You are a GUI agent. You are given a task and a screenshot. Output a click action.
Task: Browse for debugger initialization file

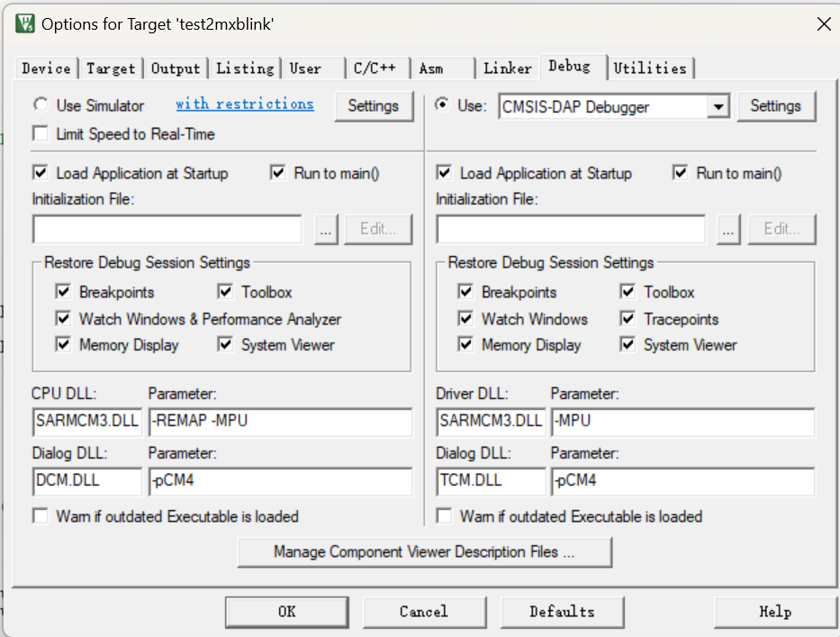pyautogui.click(x=728, y=230)
